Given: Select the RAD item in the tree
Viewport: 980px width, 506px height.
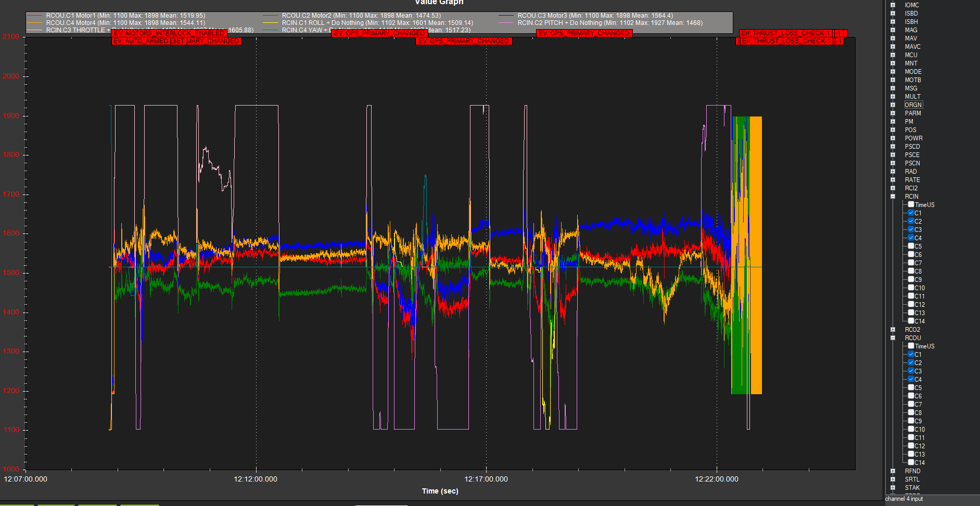Looking at the screenshot, I should (x=911, y=172).
